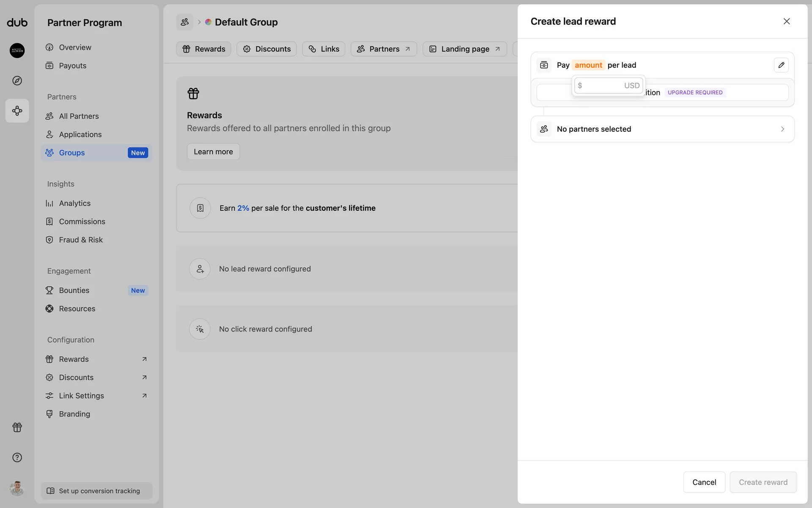Click the pencil edit icon beside Pay amount
The image size is (812, 508).
click(x=781, y=65)
